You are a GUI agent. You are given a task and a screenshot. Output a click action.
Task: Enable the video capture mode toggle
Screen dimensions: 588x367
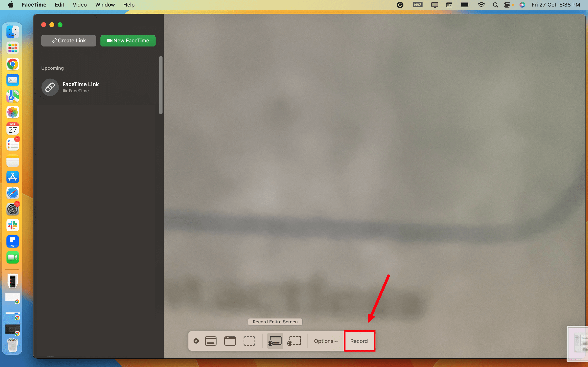click(275, 341)
